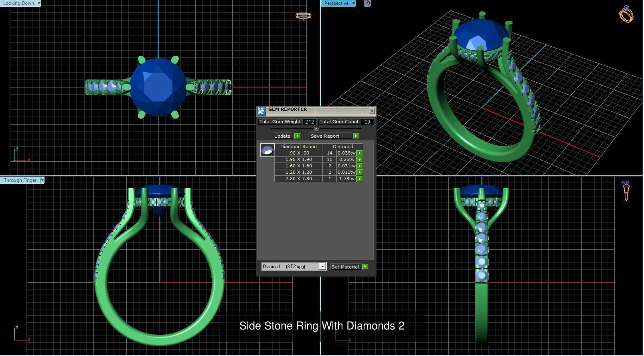Click green arrow on 1.20 X 1.20 row
The height and width of the screenshot is (356, 644).
[360, 172]
